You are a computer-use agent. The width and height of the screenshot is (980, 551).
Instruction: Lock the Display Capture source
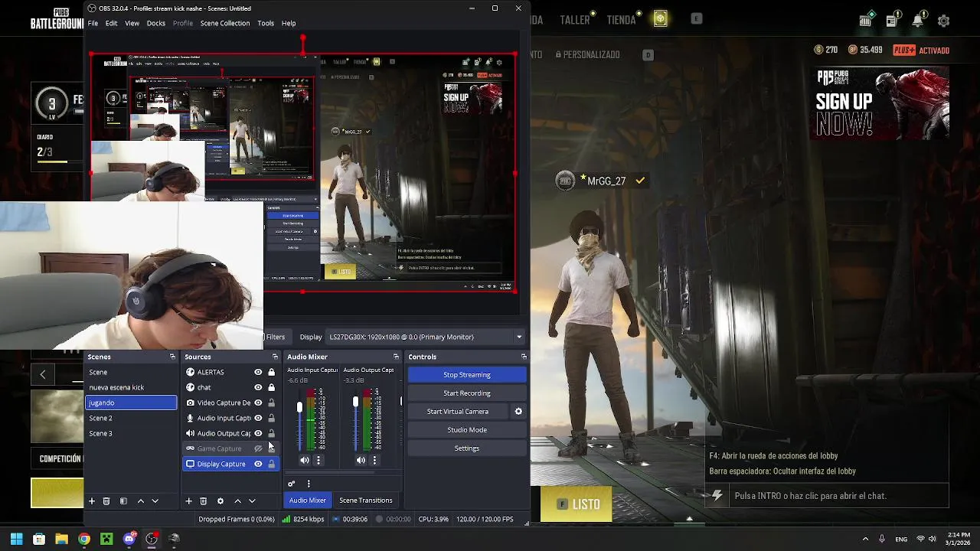point(271,464)
